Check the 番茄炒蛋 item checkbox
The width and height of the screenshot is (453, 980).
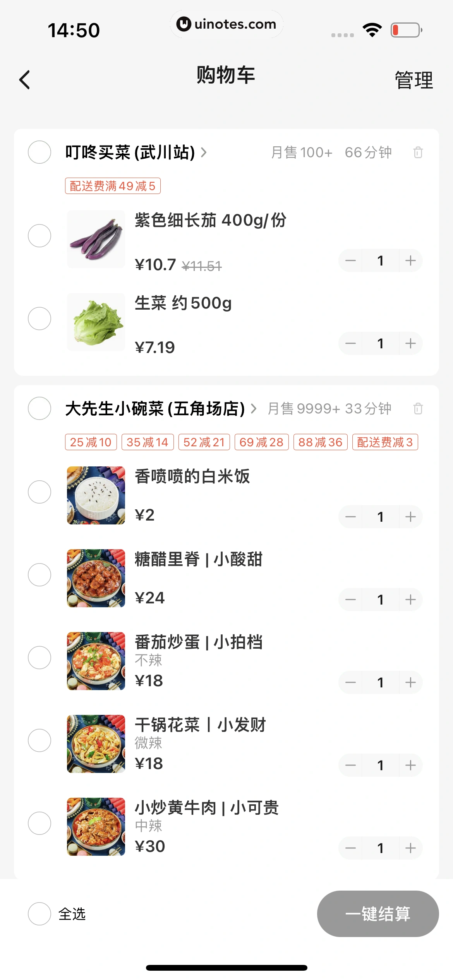(x=39, y=658)
